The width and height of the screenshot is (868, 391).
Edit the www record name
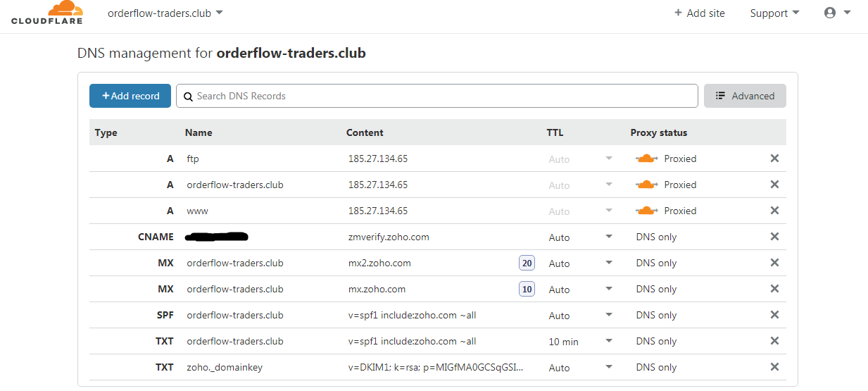click(x=197, y=211)
